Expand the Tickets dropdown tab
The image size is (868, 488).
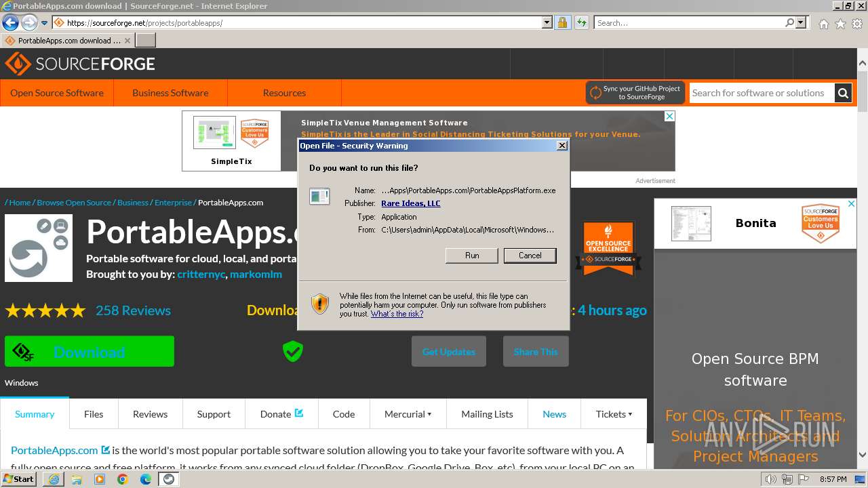(614, 414)
